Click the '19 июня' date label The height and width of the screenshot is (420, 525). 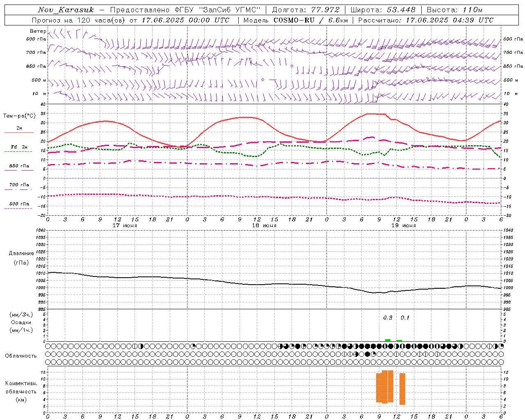click(x=404, y=226)
